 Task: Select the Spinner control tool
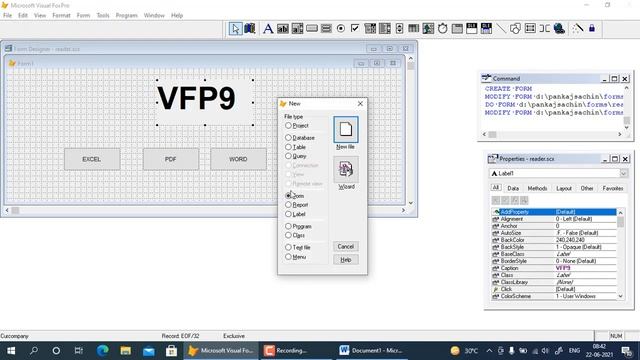[399, 29]
